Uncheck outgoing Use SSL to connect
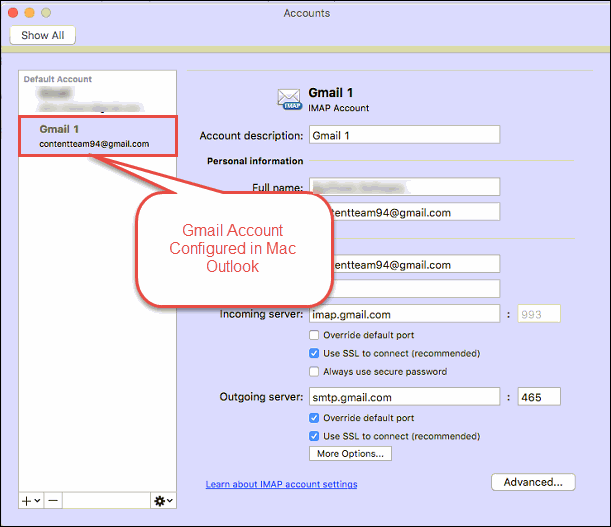The image size is (611, 527). 314,436
